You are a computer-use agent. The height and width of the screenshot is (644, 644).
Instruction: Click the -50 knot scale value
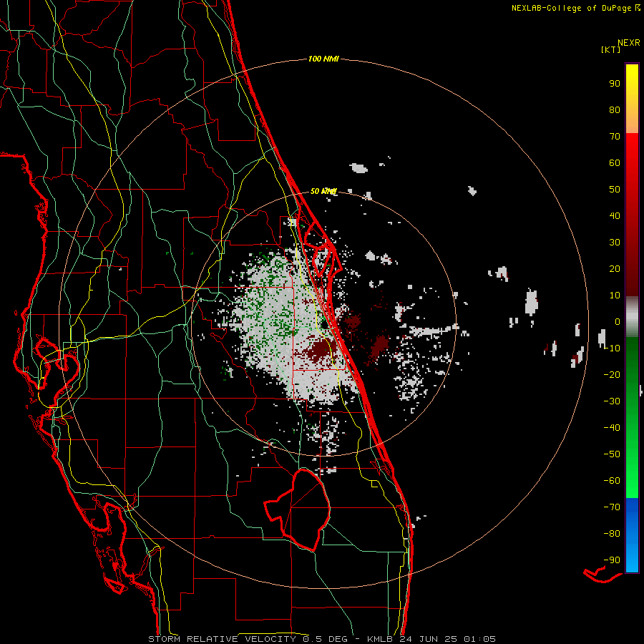click(x=612, y=454)
